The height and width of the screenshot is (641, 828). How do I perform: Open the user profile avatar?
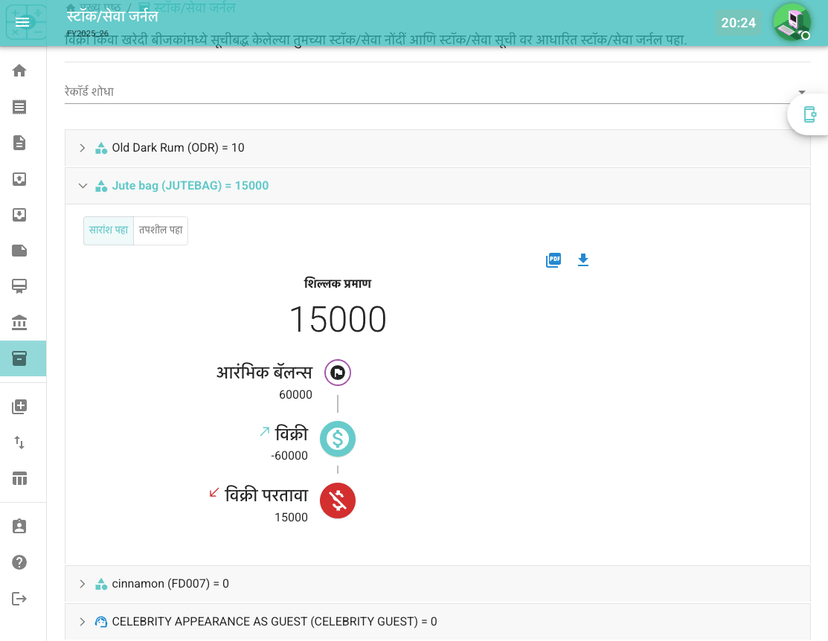point(791,22)
